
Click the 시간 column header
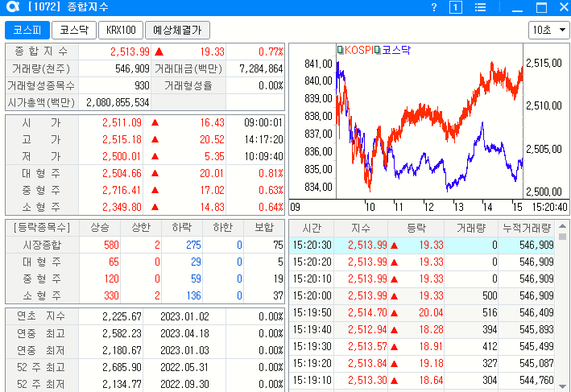pyautogui.click(x=312, y=229)
